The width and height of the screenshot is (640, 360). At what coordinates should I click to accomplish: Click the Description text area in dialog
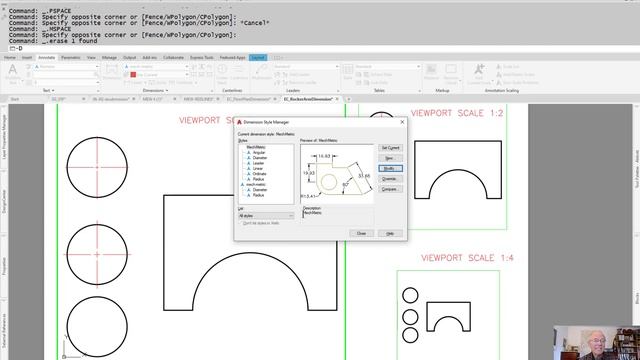tap(338, 217)
